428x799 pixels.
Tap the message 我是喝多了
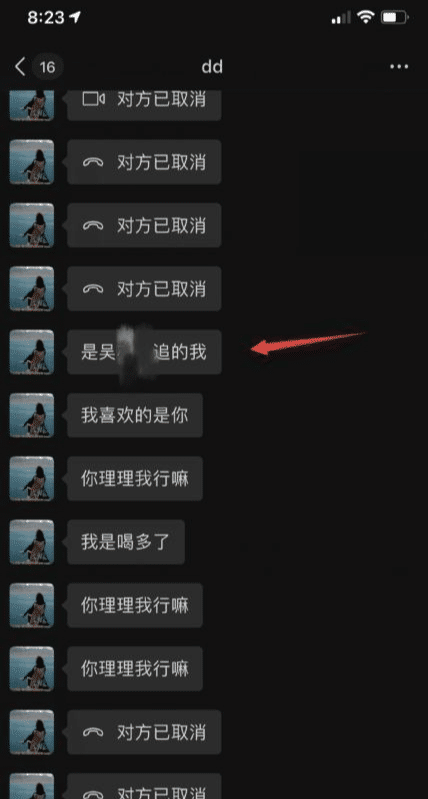pos(126,542)
